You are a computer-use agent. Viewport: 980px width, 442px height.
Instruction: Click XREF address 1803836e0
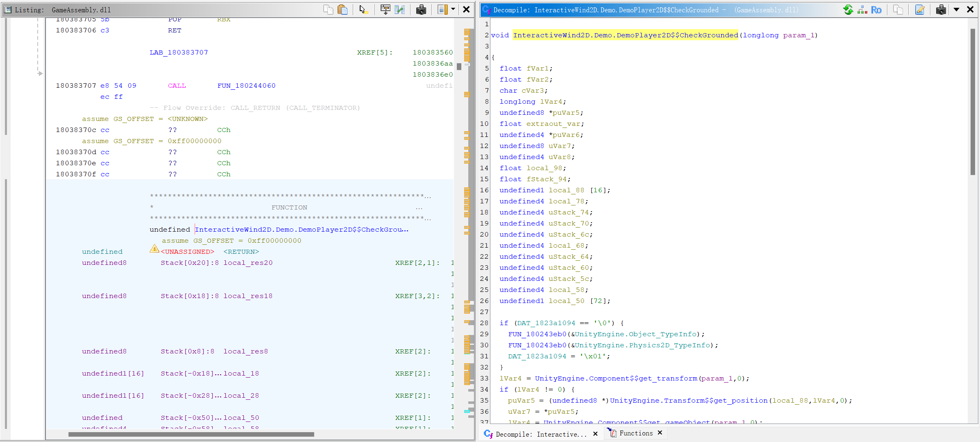click(433, 75)
